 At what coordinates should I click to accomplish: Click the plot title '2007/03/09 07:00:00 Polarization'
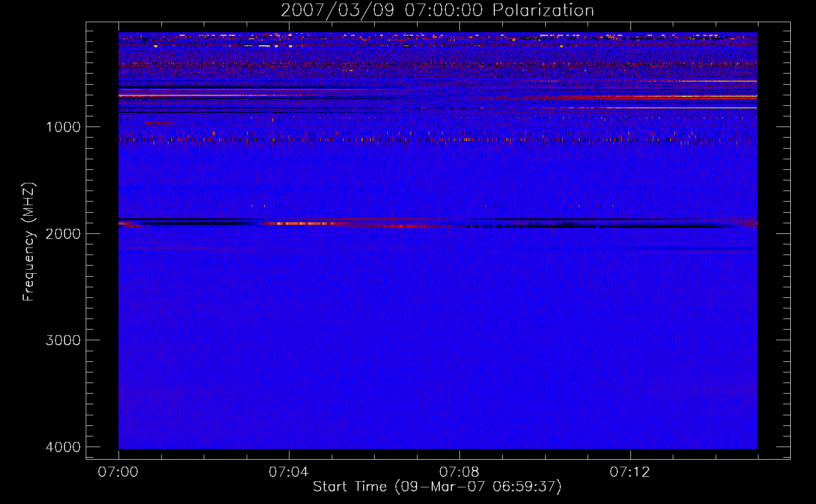coord(437,11)
